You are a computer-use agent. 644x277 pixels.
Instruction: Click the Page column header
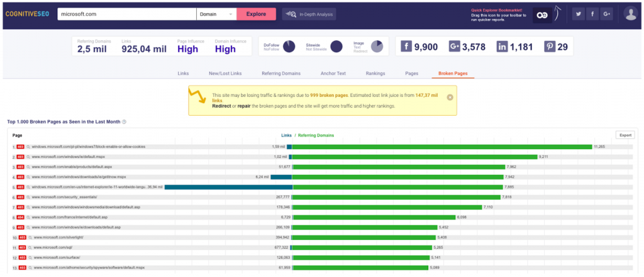click(x=17, y=135)
